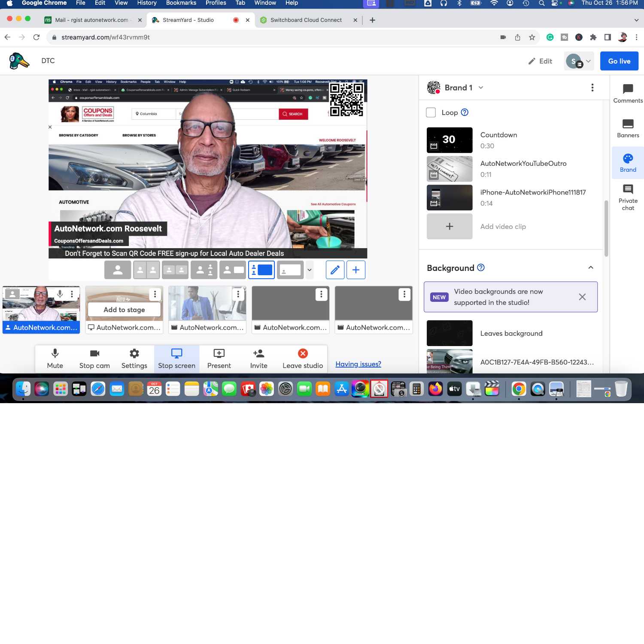Viewport: 644px width, 644px height.
Task: Open the Banners panel
Action: pyautogui.click(x=628, y=128)
